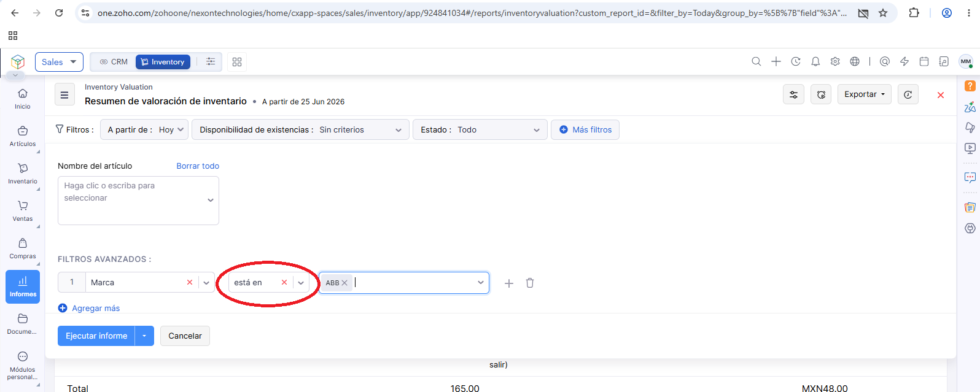
Task: Go back in the browser
Action: [15, 13]
